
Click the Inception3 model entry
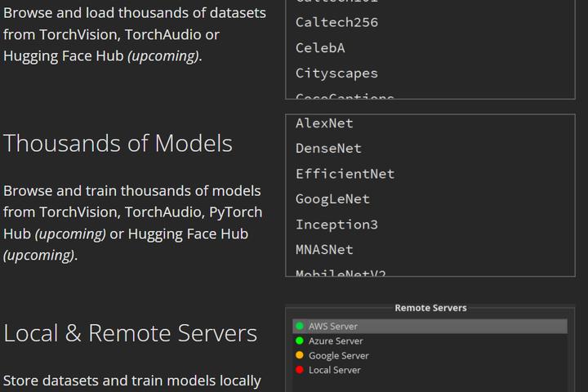[336, 225]
